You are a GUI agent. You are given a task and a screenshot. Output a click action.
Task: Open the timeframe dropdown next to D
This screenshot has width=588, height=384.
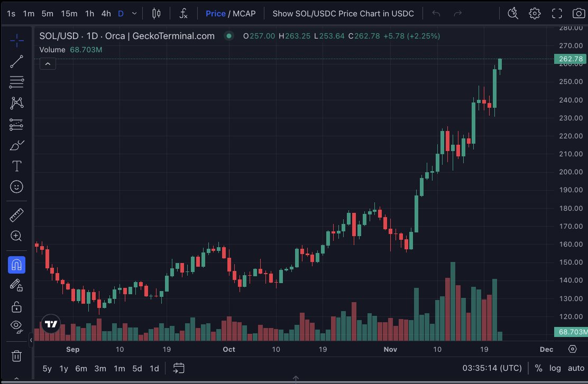pyautogui.click(x=134, y=13)
